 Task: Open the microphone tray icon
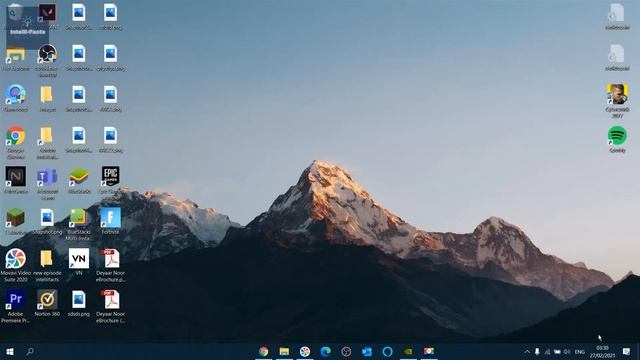point(537,352)
